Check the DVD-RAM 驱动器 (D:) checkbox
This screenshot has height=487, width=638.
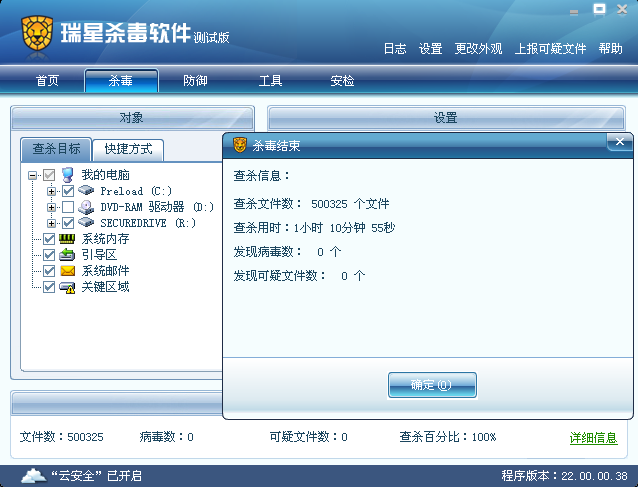click(x=68, y=207)
